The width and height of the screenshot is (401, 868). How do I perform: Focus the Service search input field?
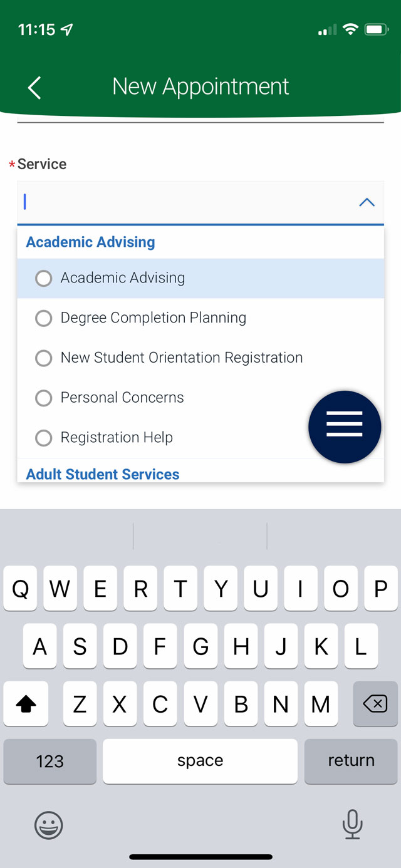pyautogui.click(x=188, y=203)
